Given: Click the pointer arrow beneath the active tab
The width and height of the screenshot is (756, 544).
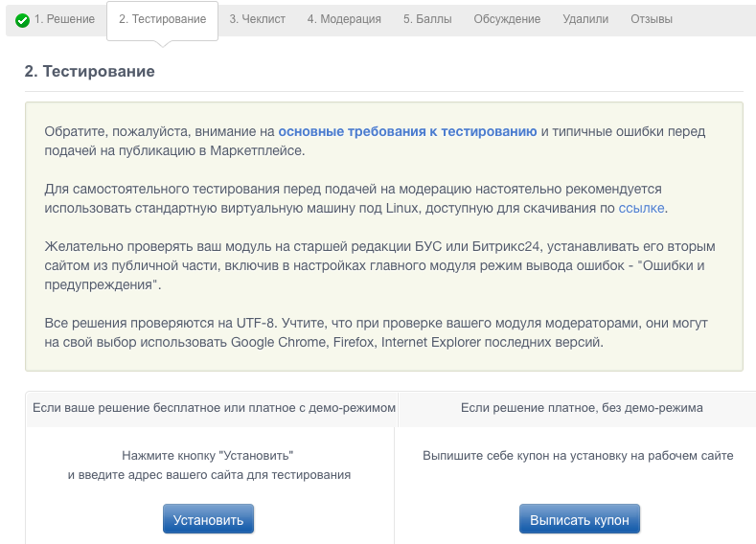Looking at the screenshot, I should [162, 43].
